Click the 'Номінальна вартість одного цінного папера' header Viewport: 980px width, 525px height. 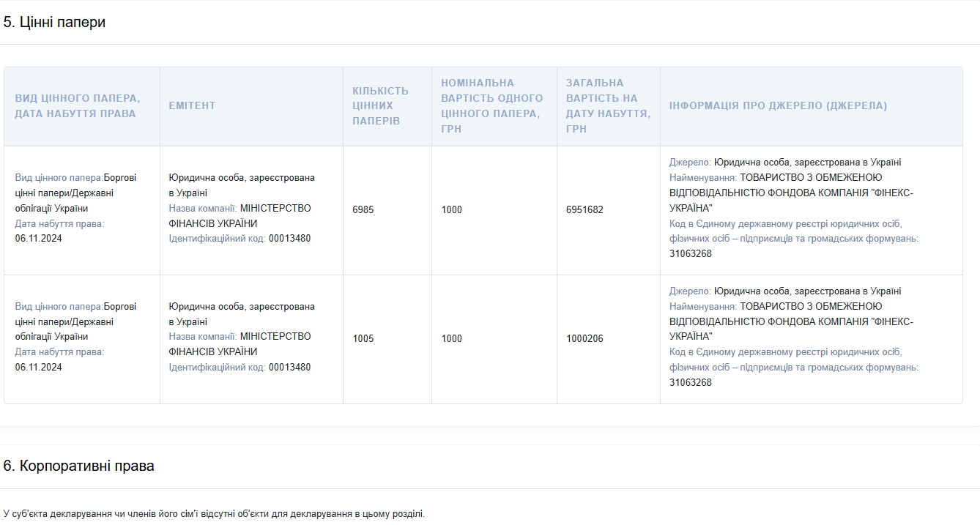click(x=494, y=106)
